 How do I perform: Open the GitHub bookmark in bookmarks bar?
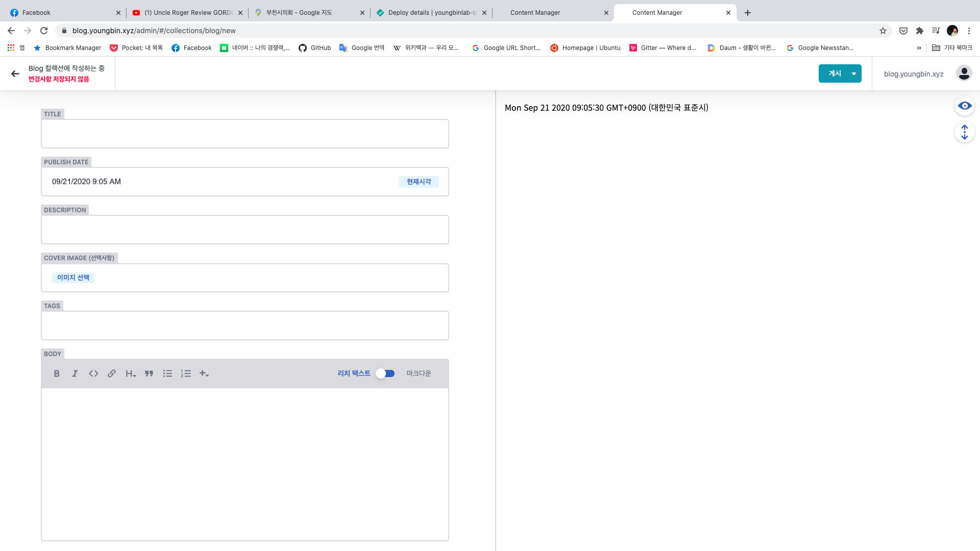[315, 48]
